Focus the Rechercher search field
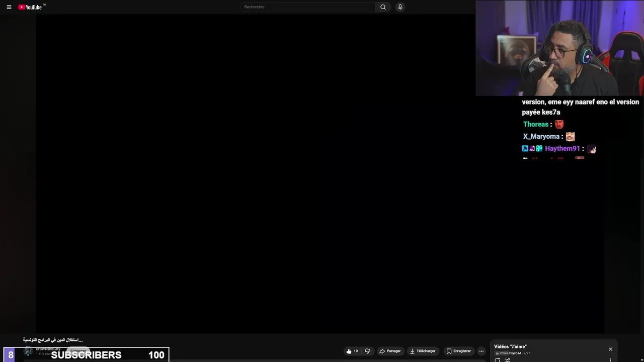This screenshot has width=644, height=362. 307,7
